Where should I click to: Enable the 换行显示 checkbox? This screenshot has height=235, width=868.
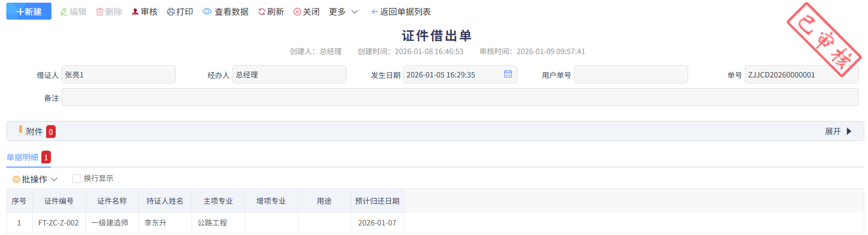coord(77,179)
